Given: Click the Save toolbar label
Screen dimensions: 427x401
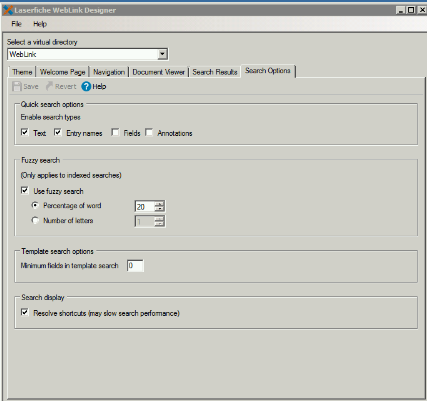Looking at the screenshot, I should pos(31,87).
